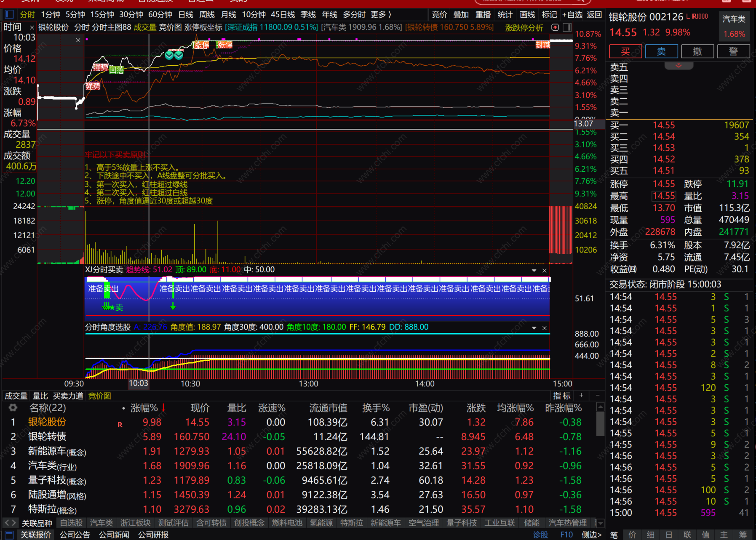Click the red expand chevron under 卖 button

(679, 66)
